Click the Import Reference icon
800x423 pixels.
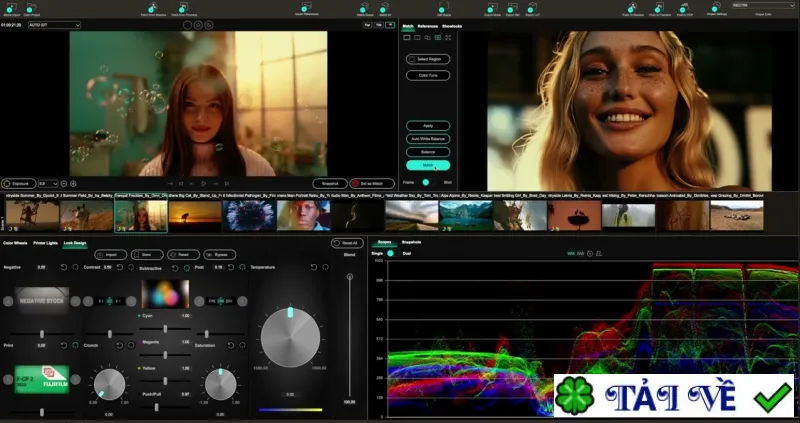pyautogui.click(x=306, y=7)
